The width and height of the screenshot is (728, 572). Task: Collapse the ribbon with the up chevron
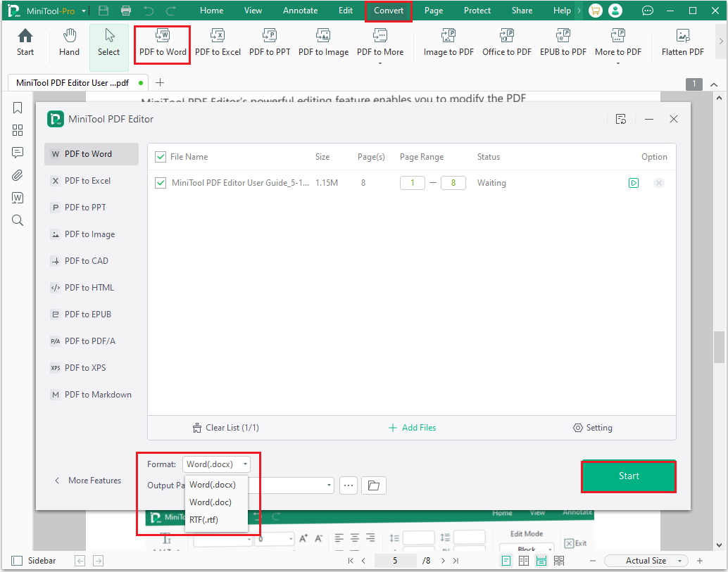tap(714, 84)
